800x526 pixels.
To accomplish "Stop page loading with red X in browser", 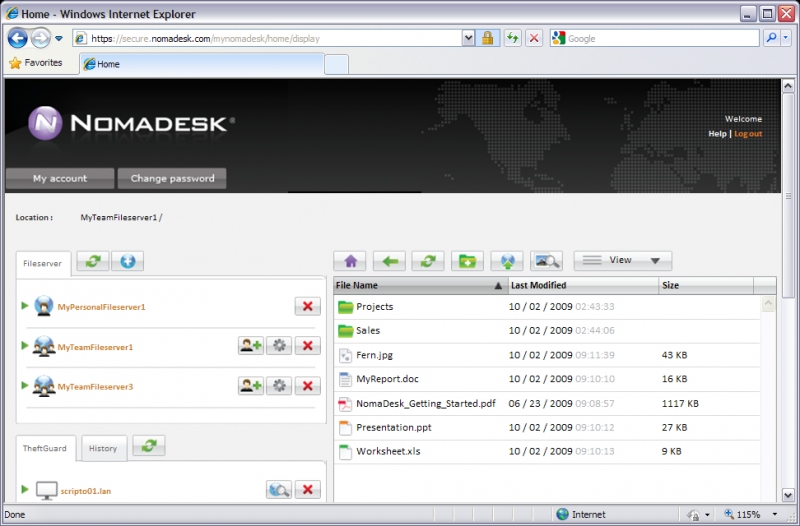I will pos(534,38).
